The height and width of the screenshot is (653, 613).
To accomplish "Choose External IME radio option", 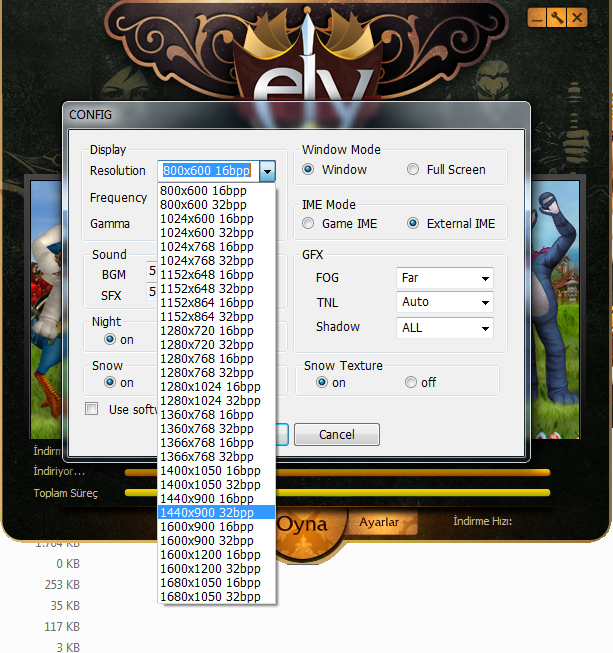I will tap(413, 224).
